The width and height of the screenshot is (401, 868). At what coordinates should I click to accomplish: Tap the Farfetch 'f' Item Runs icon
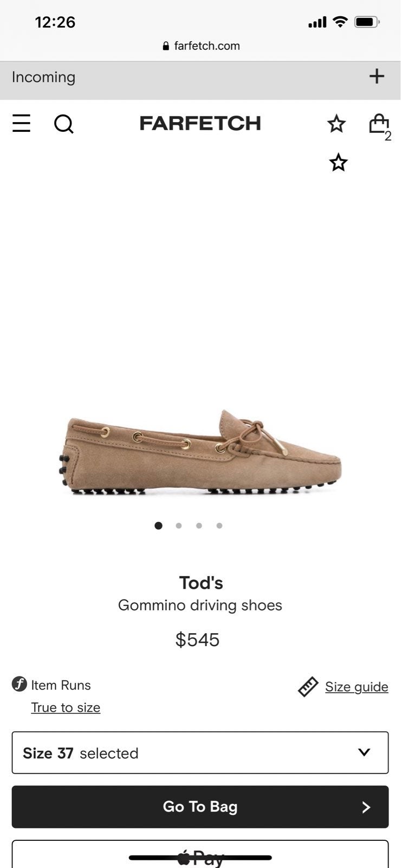[x=20, y=684]
